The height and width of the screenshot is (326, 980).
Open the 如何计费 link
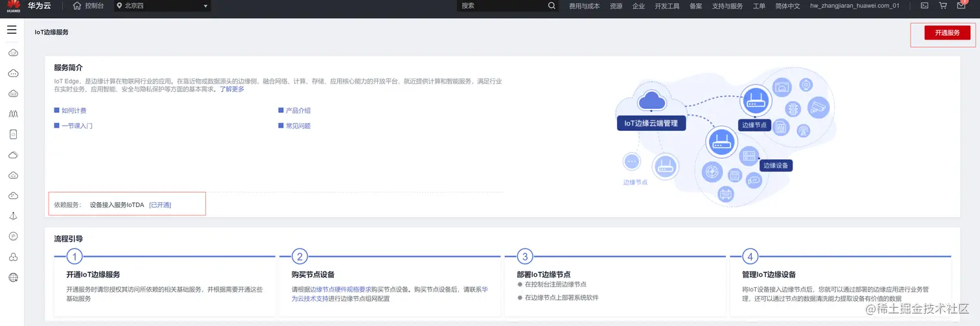pyautogui.click(x=74, y=111)
